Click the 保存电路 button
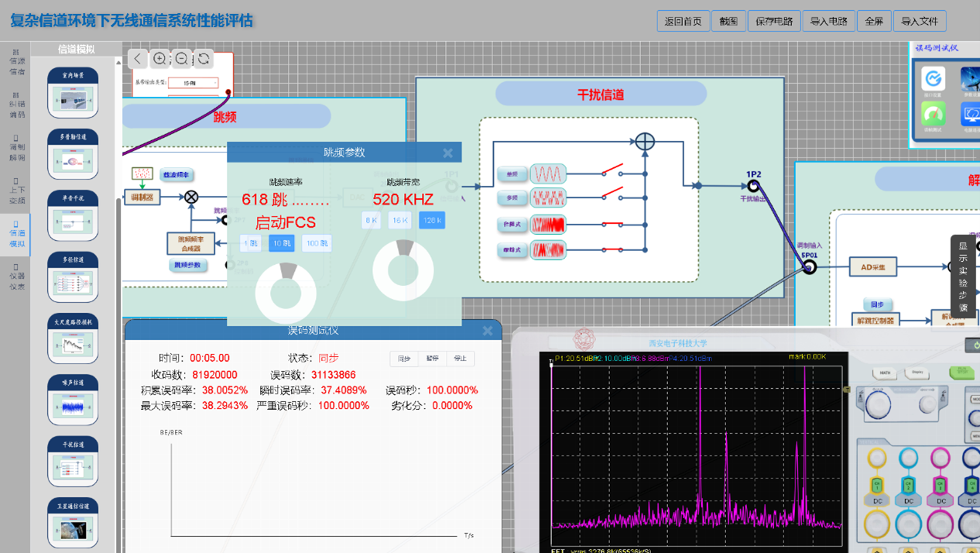 (774, 21)
